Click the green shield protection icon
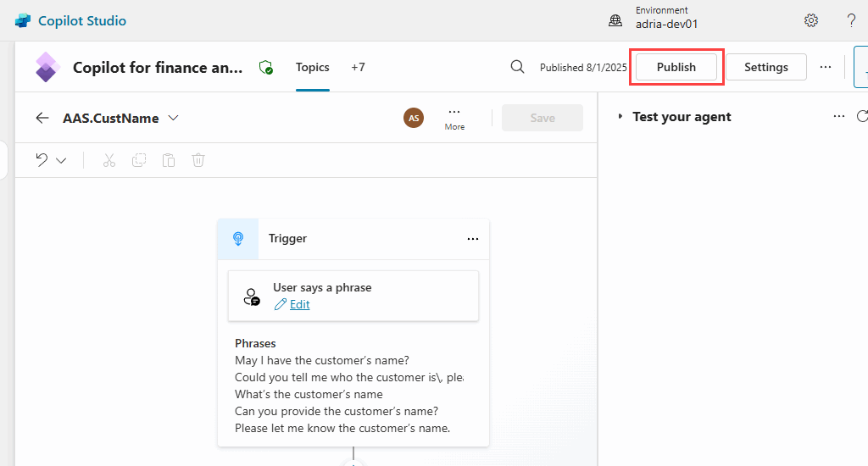Viewport: 868px width, 466px height. [x=265, y=68]
